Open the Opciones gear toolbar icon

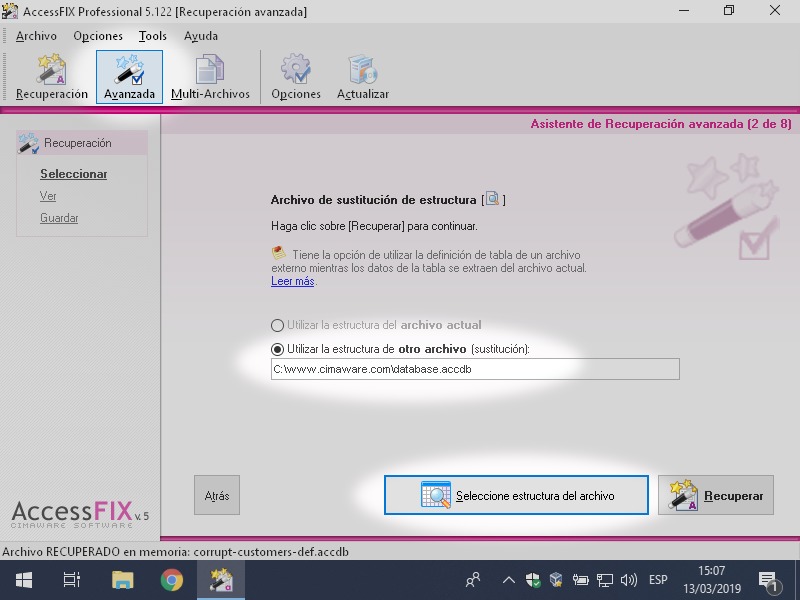296,77
